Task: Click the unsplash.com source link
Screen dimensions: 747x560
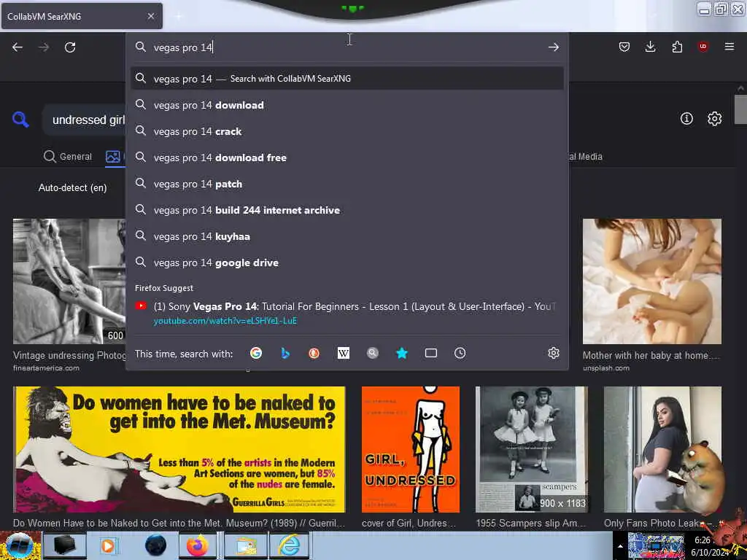Action: tap(606, 368)
